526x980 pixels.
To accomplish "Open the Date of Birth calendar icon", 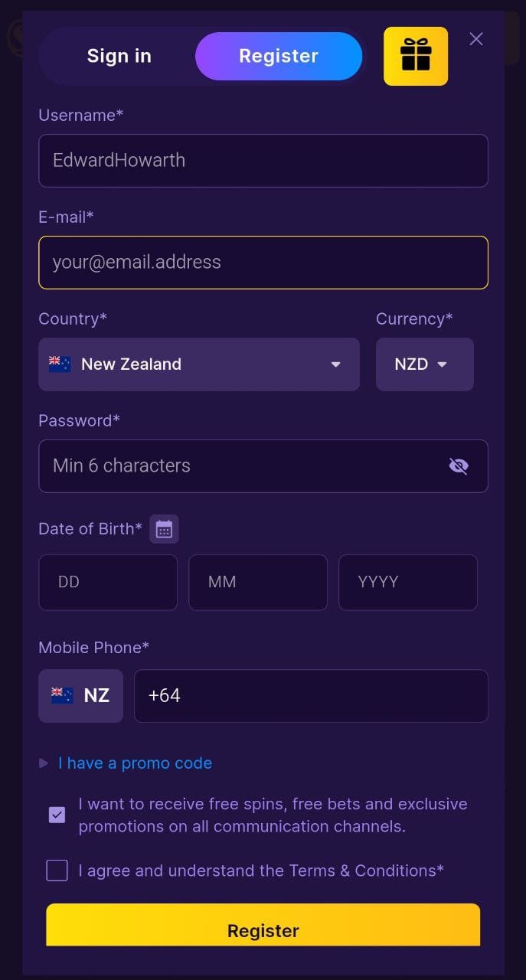I will (x=164, y=529).
